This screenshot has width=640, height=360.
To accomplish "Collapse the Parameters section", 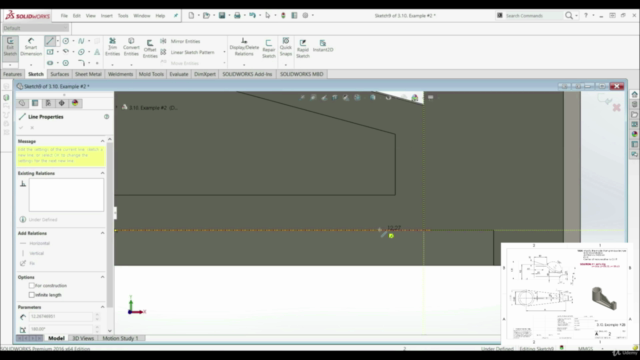I will point(102,307).
